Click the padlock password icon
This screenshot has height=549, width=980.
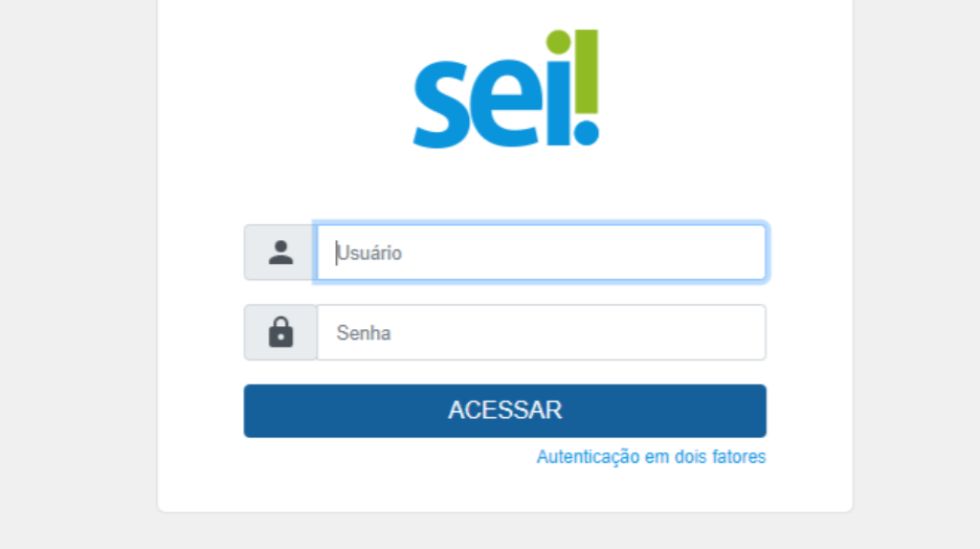tap(280, 332)
